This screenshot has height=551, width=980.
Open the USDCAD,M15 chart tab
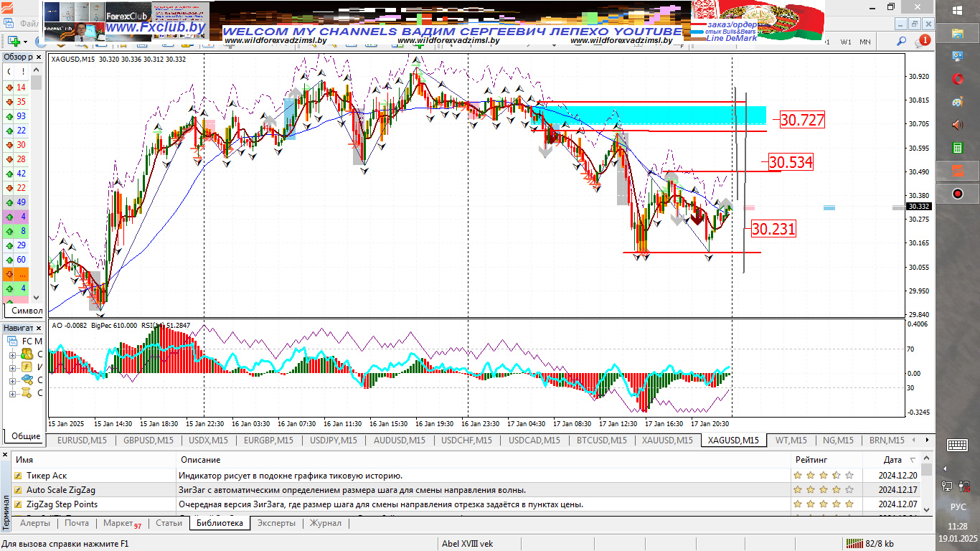click(534, 441)
